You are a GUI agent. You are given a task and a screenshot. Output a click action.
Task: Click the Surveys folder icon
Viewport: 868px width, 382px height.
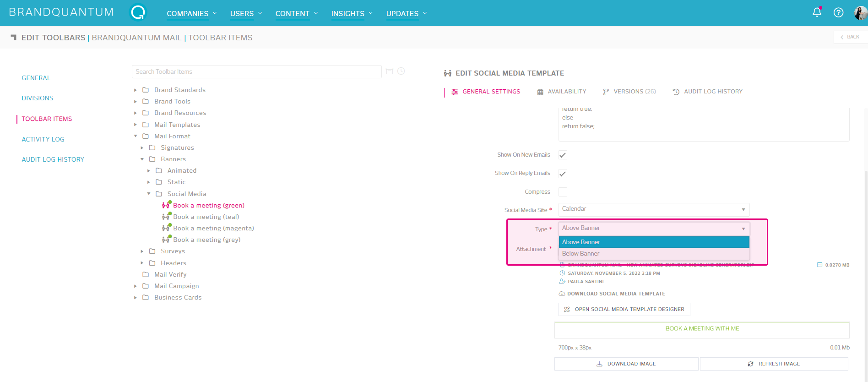pos(152,251)
